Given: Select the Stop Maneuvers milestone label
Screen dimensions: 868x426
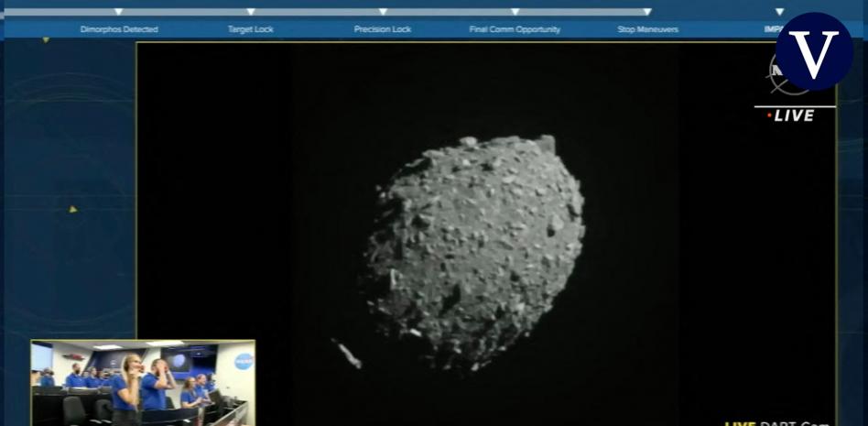Looking at the screenshot, I should [647, 29].
